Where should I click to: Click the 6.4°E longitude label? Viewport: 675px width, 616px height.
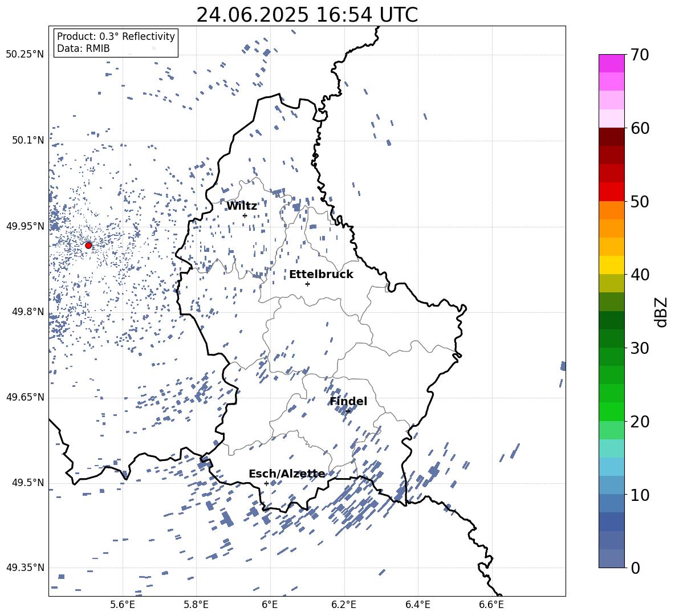click(x=417, y=605)
